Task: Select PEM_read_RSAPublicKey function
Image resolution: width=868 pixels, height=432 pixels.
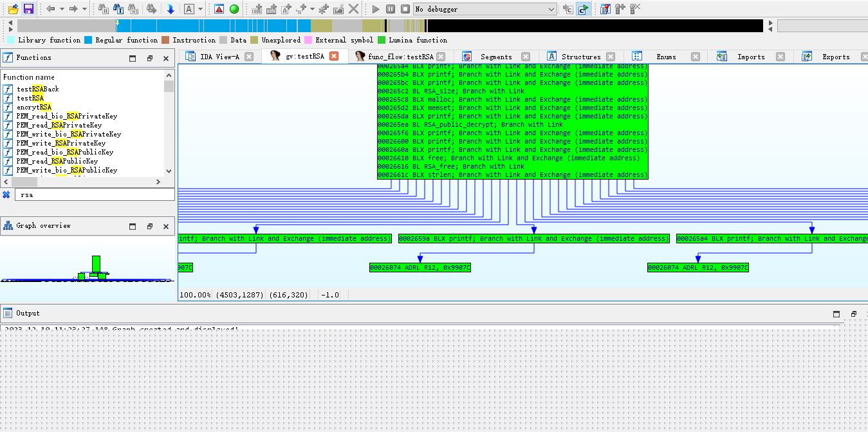Action: point(57,161)
